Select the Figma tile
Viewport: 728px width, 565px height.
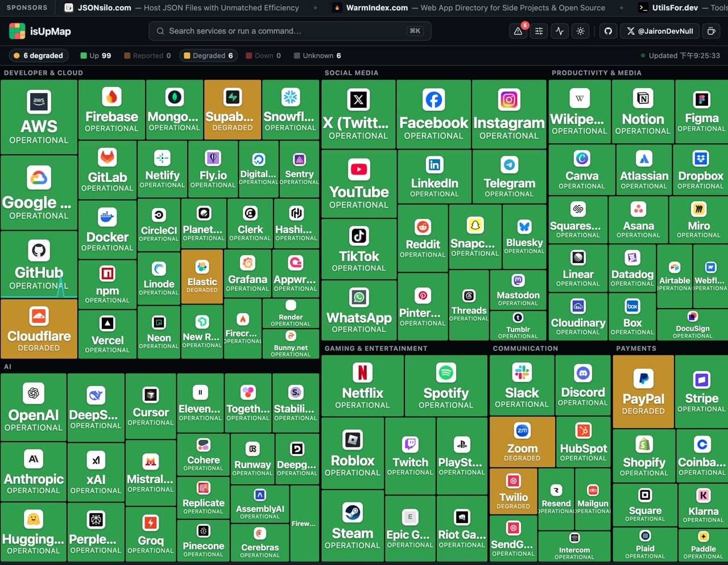click(701, 111)
